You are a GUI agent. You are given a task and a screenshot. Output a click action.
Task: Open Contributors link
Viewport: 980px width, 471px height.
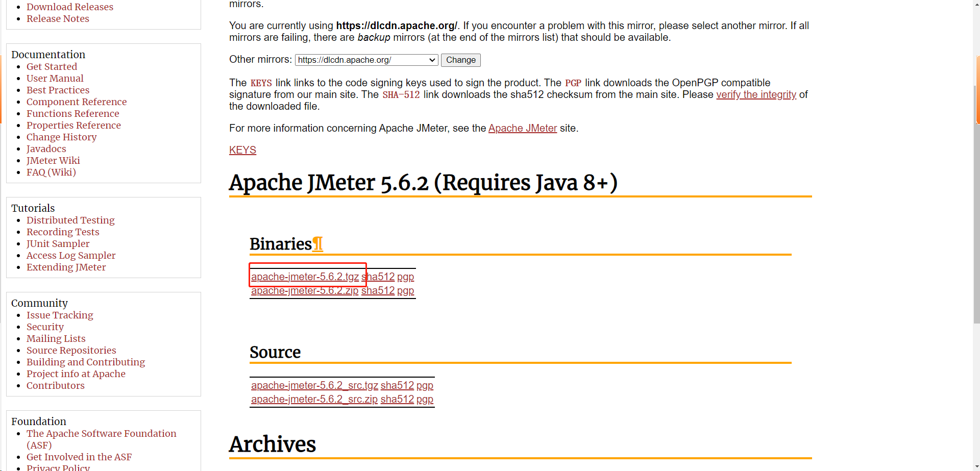point(55,385)
